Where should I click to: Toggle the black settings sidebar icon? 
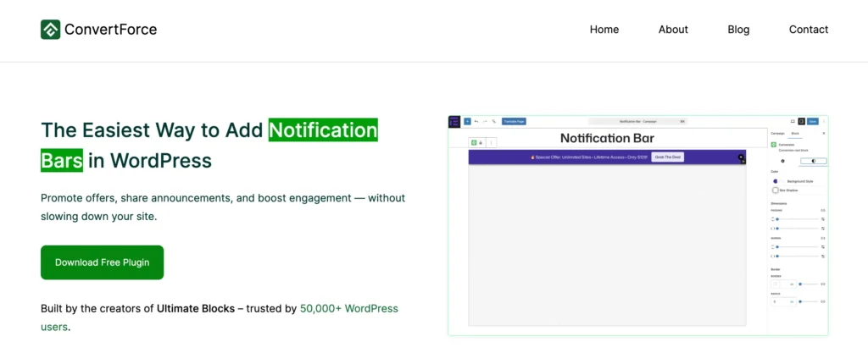(801, 121)
